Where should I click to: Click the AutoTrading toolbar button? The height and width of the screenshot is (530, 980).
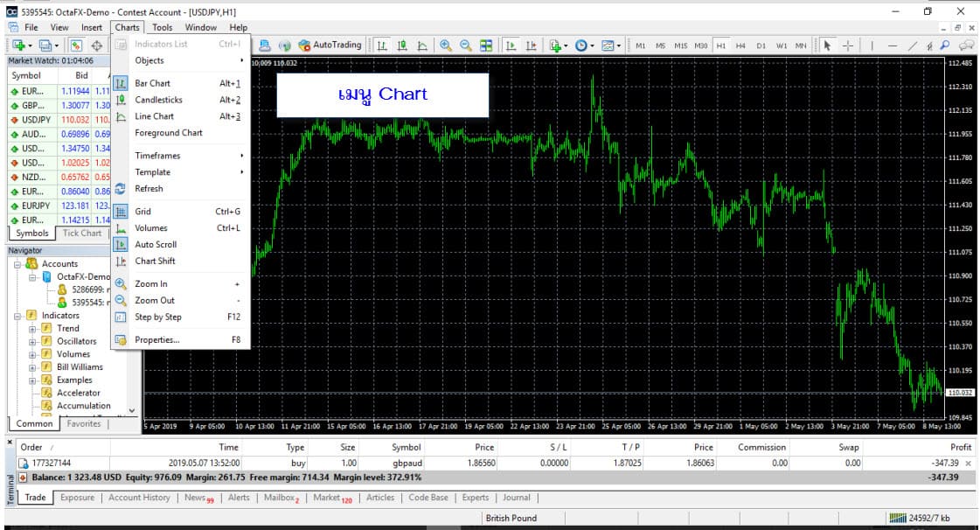click(x=330, y=45)
